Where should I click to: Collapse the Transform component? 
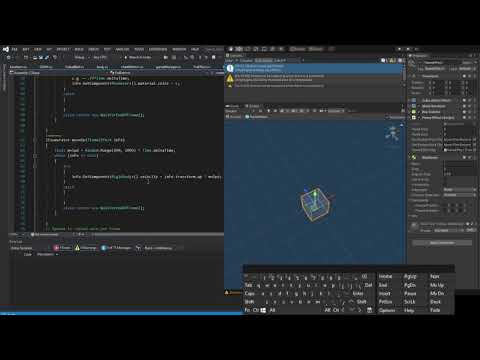411,76
